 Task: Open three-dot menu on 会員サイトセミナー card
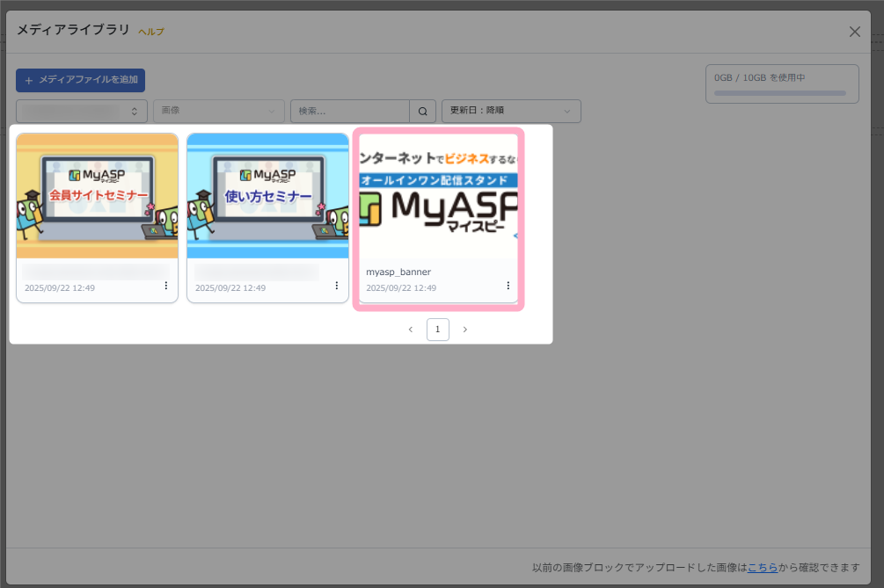click(166, 286)
